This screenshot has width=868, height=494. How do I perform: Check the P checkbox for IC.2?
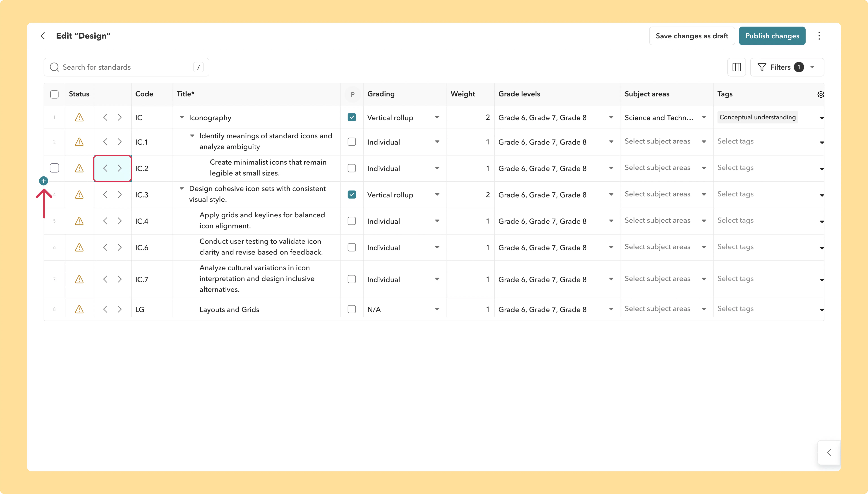pyautogui.click(x=352, y=168)
